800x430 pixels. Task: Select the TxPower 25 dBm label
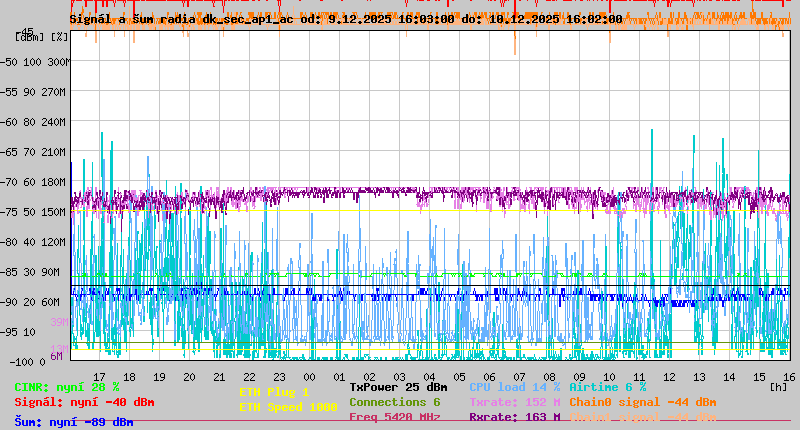click(398, 387)
